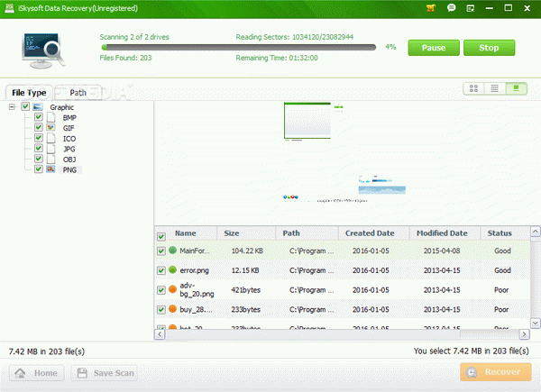Click the BMP file type icon
Image resolution: width=541 pixels, height=392 pixels.
(51, 117)
